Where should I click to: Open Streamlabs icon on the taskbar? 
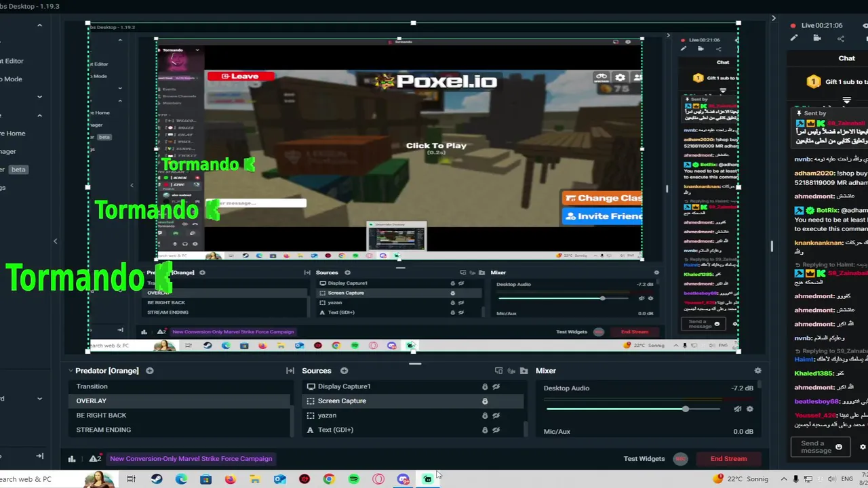[x=427, y=479]
